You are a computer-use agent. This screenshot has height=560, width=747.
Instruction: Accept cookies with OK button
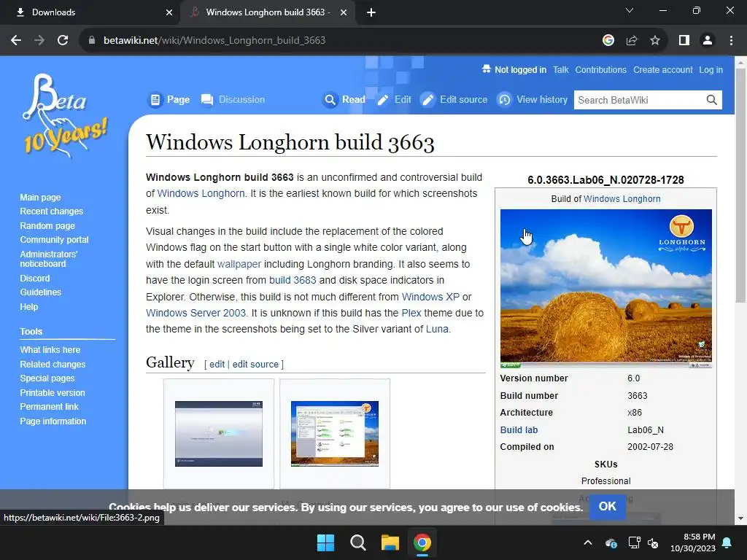(608, 506)
